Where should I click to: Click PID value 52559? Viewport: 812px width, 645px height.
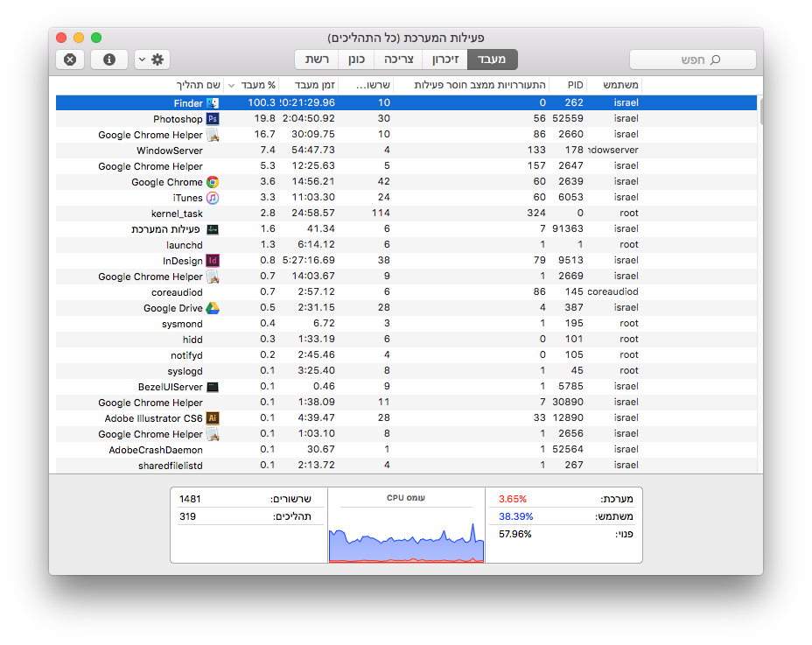tap(568, 119)
